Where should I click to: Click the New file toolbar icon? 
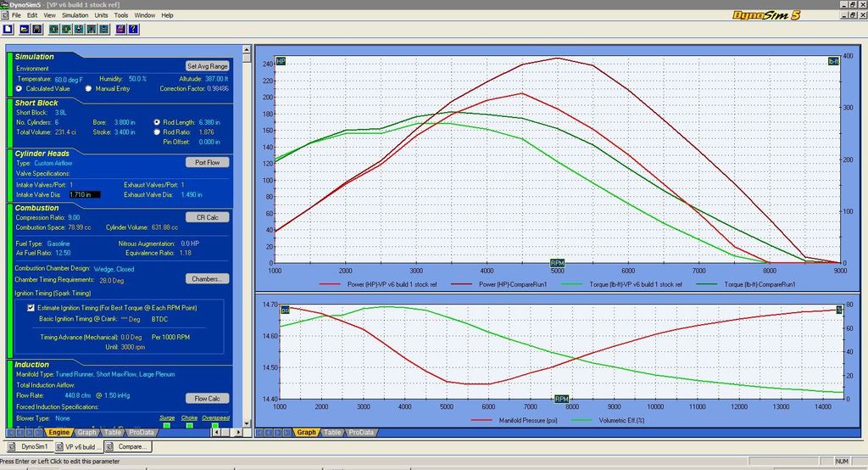click(8, 29)
